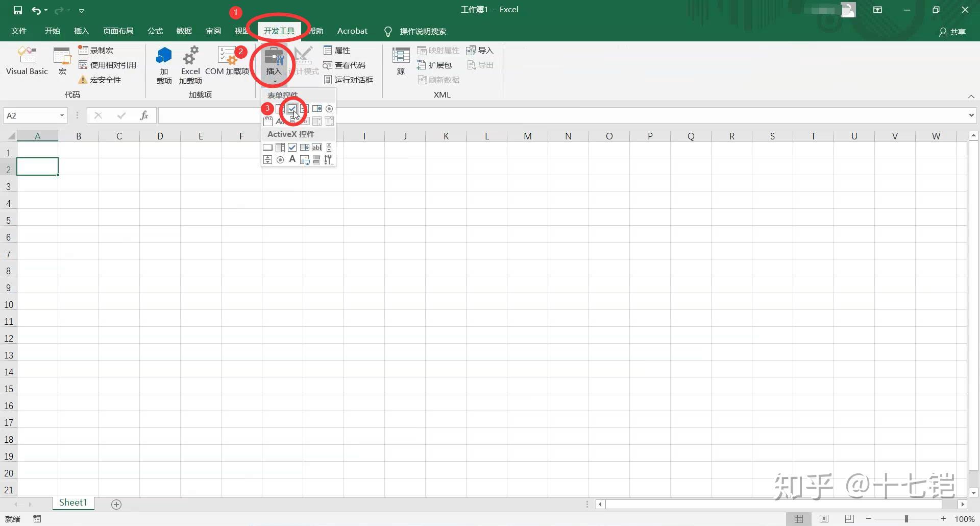
Task: Expand the 插入 controls dropdown
Action: [x=274, y=65]
